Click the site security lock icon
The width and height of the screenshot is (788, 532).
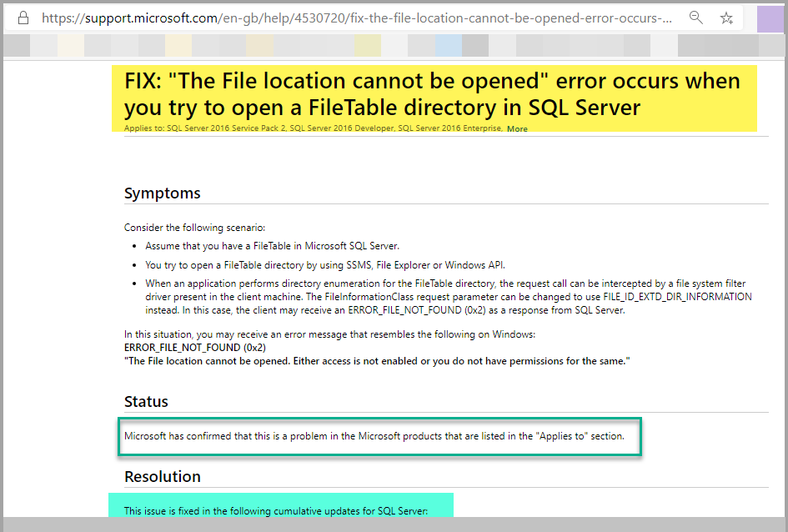pos(23,18)
